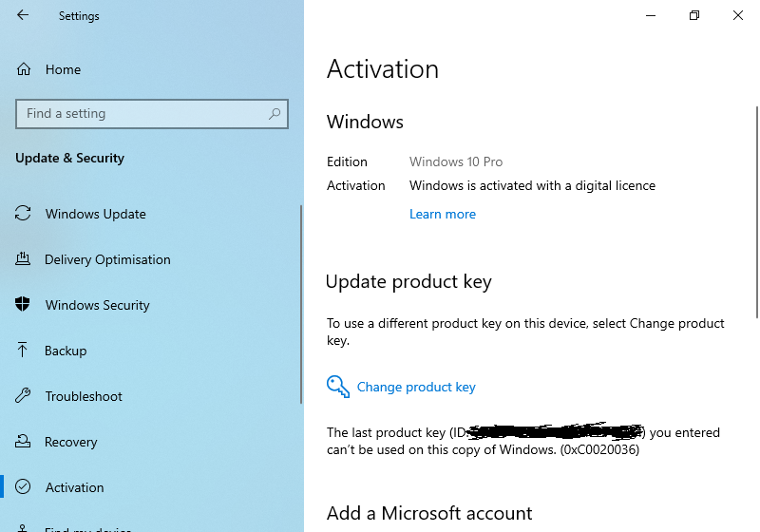760x532 pixels.
Task: Click the main content vertical scrollbar
Action: [x=756, y=212]
